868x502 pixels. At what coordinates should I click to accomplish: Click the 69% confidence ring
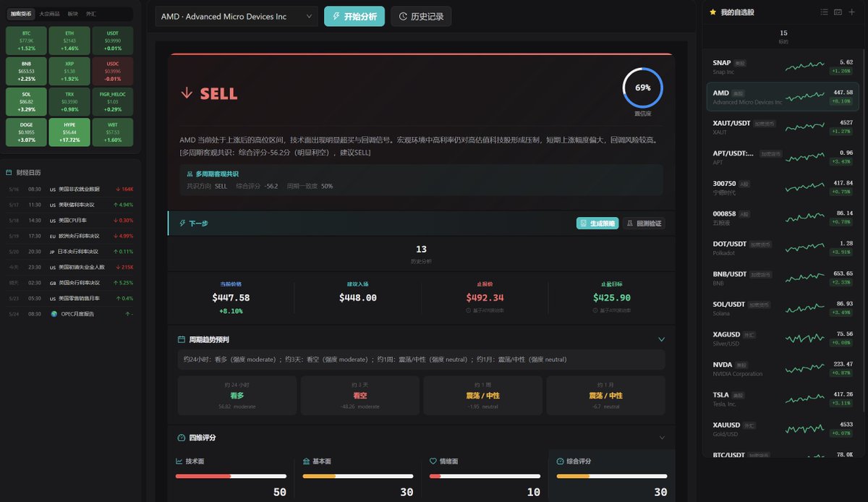[642, 88]
